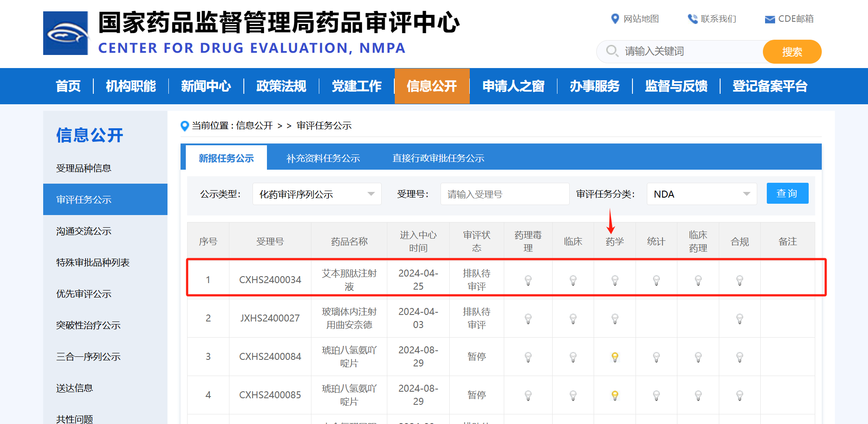The width and height of the screenshot is (868, 424).
Task: Open the 公示类型 dropdown
Action: tap(317, 194)
